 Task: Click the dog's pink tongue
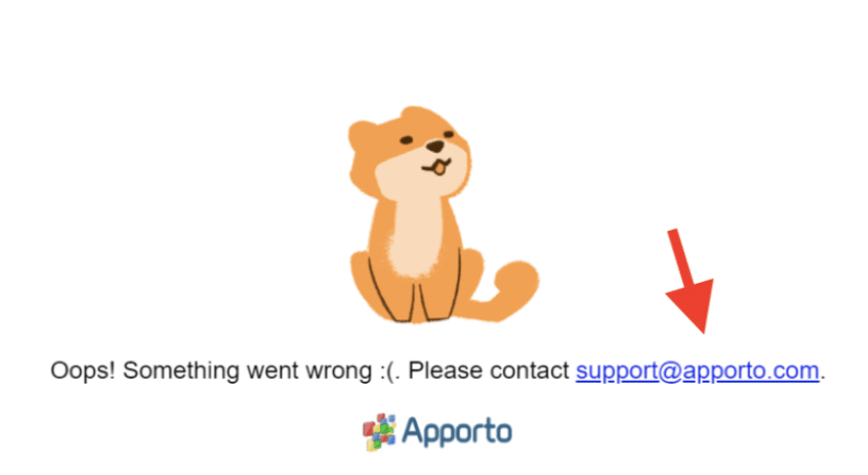[439, 167]
